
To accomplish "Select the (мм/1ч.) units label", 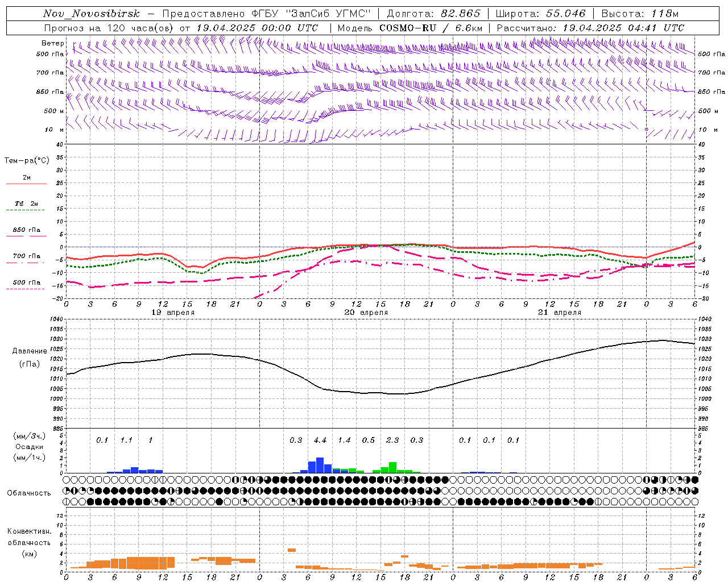I will 29,458.
